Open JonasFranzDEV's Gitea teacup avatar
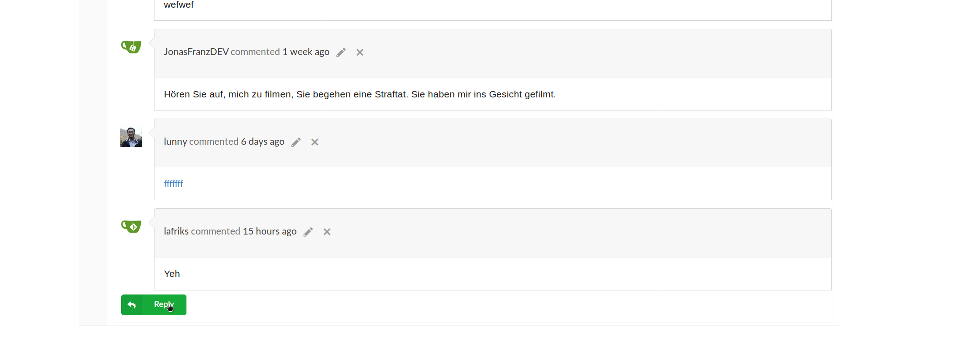Image resolution: width=980 pixels, height=345 pixels. pos(131,47)
